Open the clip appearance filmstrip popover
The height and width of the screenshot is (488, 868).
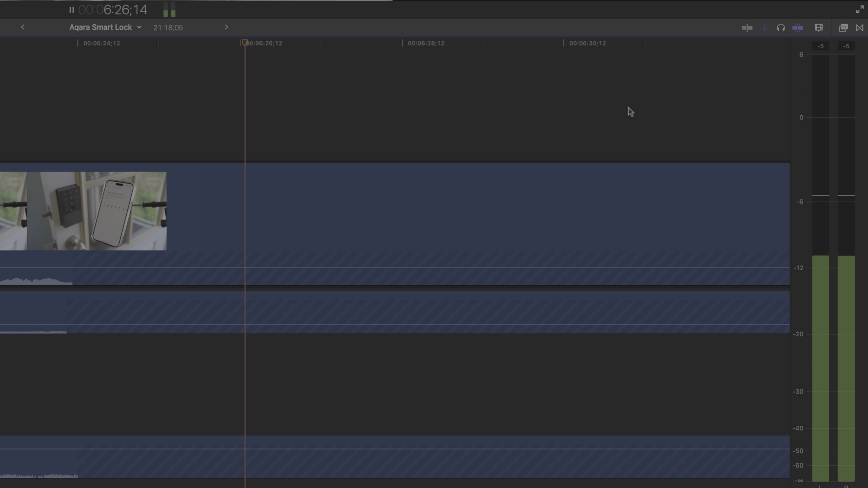[819, 28]
